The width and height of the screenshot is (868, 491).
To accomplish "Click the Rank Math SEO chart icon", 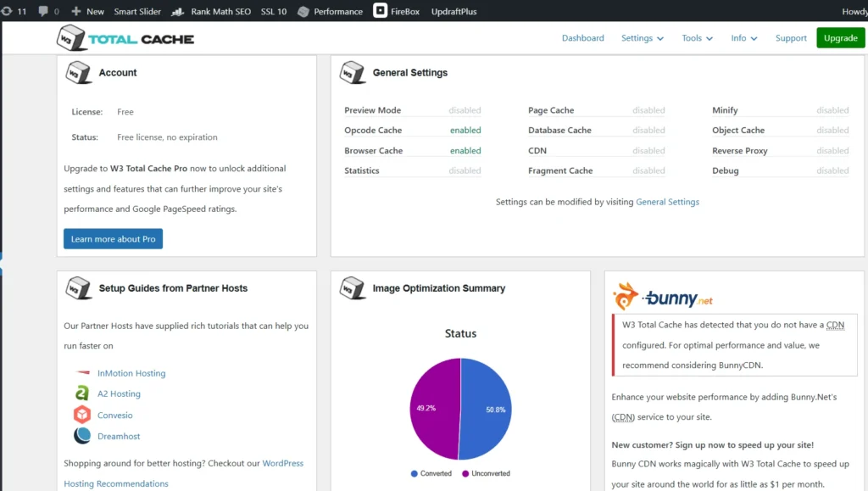I will tap(178, 12).
